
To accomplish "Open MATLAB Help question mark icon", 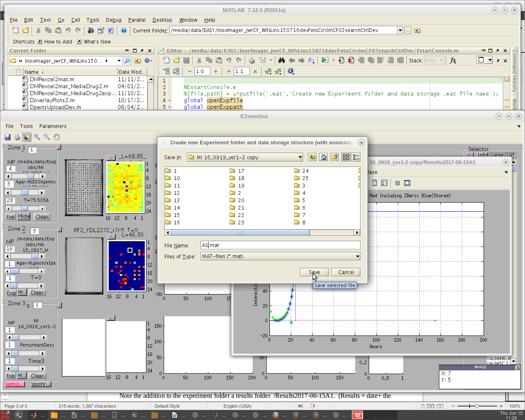I will coord(124,30).
